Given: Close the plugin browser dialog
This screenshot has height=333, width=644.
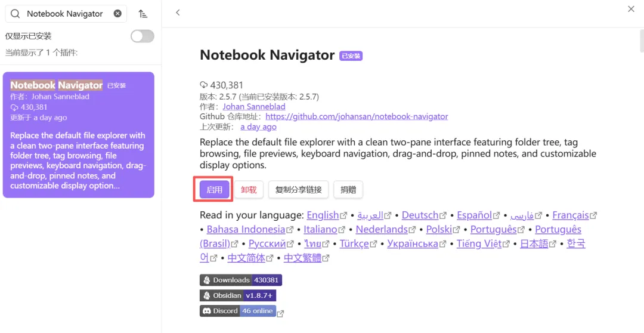Looking at the screenshot, I should click(631, 9).
